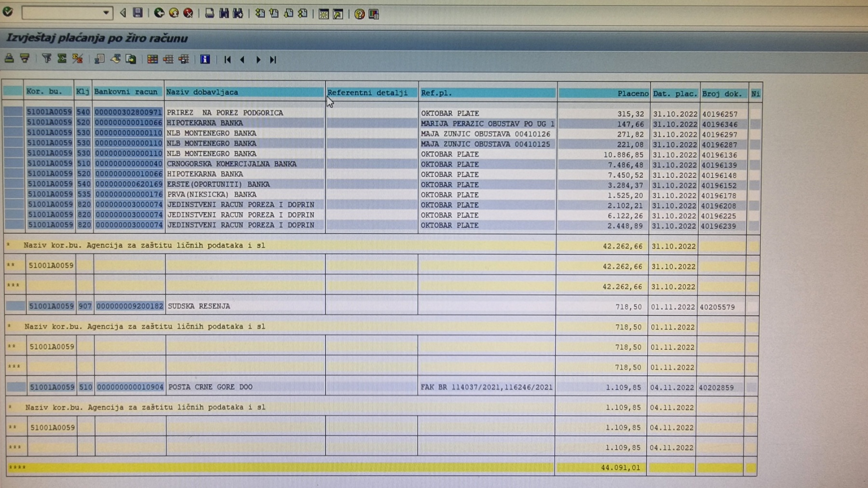
Task: Click the Change layout grid icon
Action: tap(152, 59)
